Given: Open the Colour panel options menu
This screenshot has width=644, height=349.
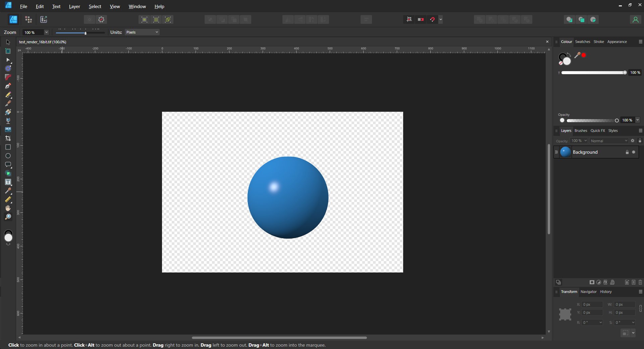Looking at the screenshot, I should pos(640,42).
